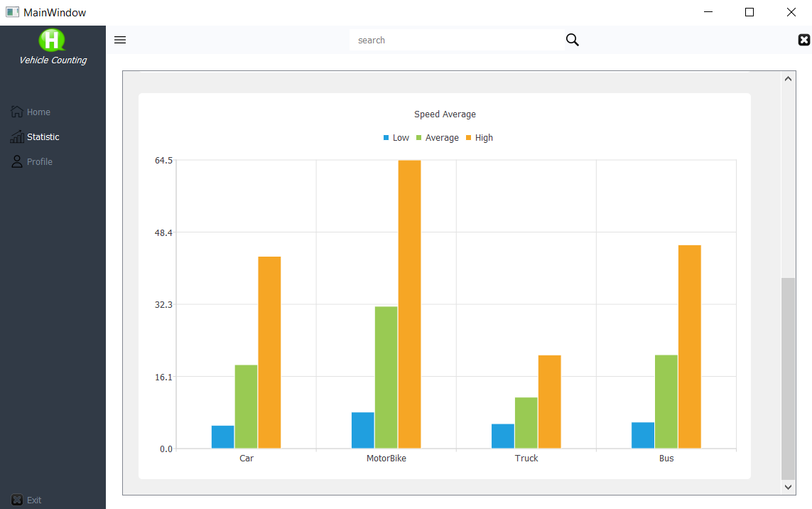This screenshot has width=812, height=509.
Task: Click the MainWindow title bar app icon
Action: [12, 12]
